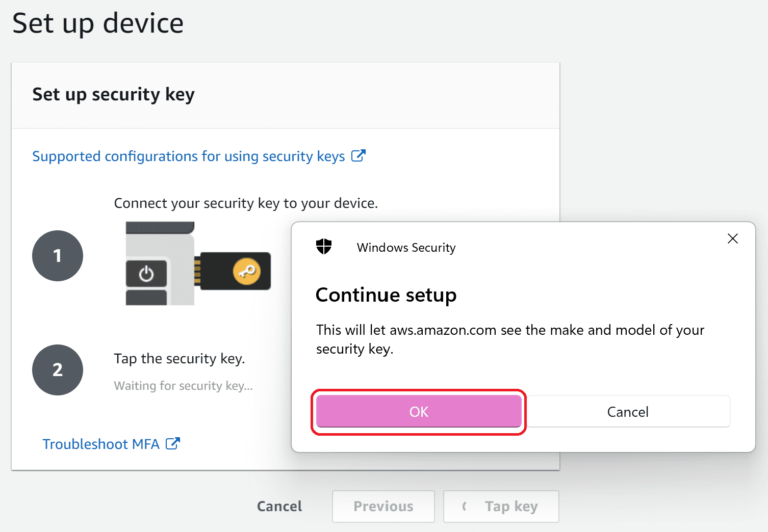
Task: Cancel the Windows Security prompt
Action: [x=628, y=412]
